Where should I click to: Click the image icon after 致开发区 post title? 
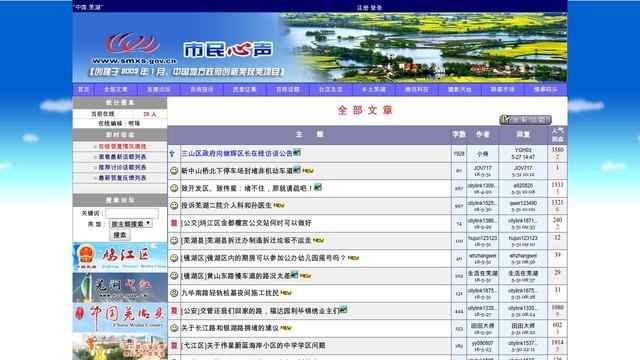coord(318,187)
